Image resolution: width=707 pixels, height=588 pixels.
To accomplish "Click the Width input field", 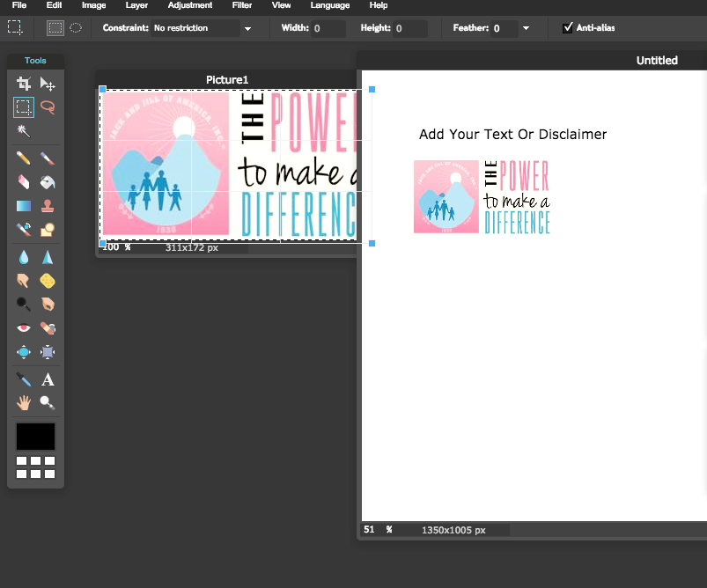I will [x=328, y=28].
